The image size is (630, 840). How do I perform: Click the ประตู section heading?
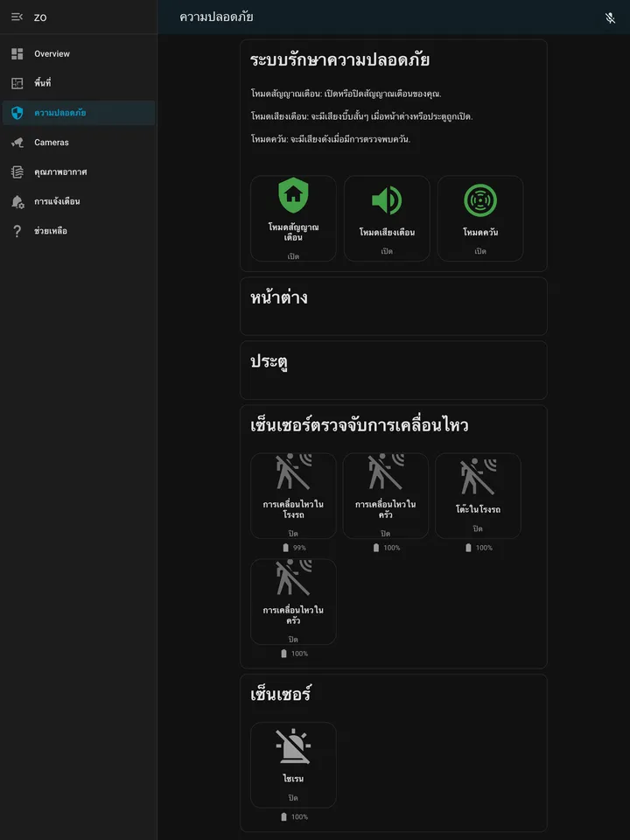(x=269, y=361)
